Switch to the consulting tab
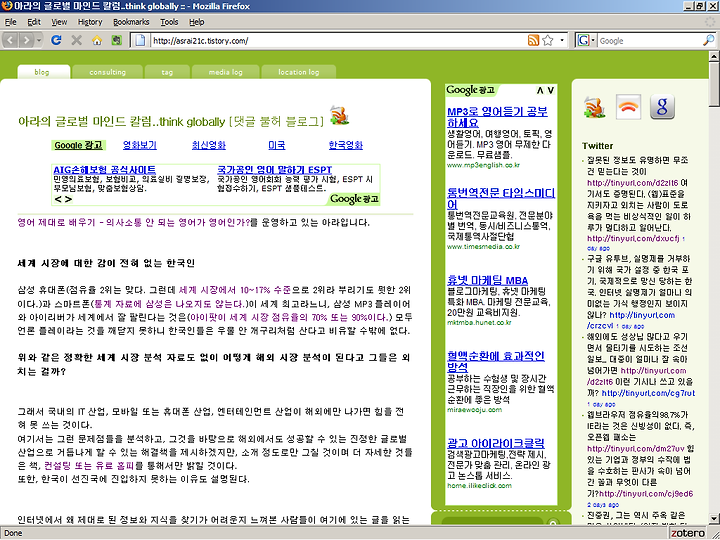 (x=107, y=72)
